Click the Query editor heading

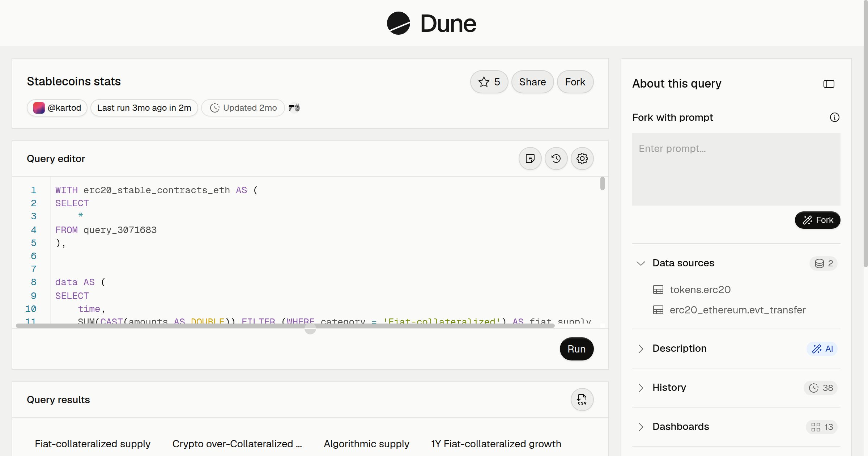coord(56,159)
